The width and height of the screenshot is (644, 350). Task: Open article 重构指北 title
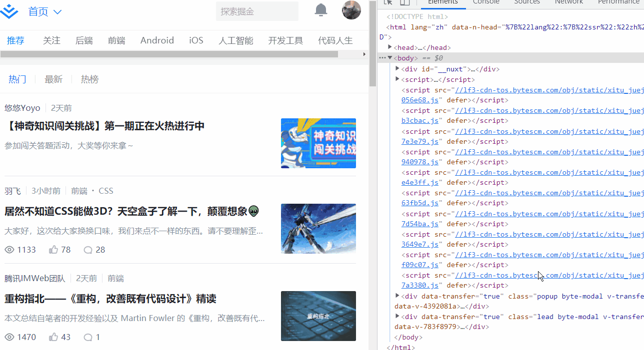[110, 299]
